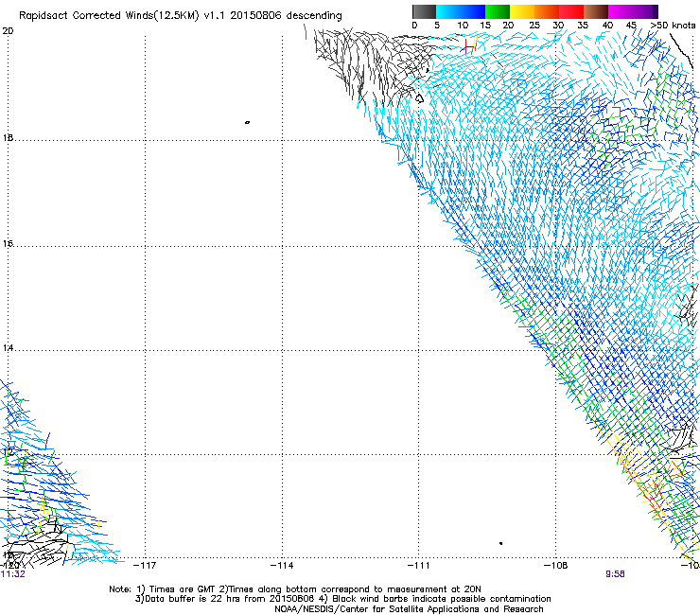Click the '20150806 descending' date in title

click(x=287, y=16)
